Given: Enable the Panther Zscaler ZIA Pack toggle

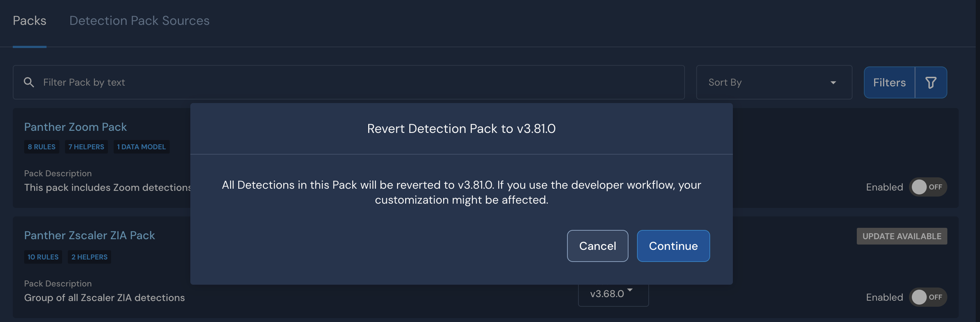Looking at the screenshot, I should (928, 297).
